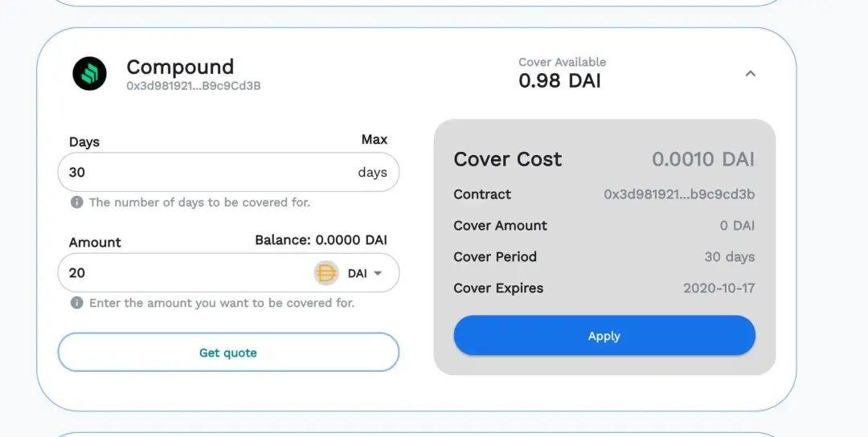Select the DAI currency label
This screenshot has width=868, height=437.
(357, 273)
